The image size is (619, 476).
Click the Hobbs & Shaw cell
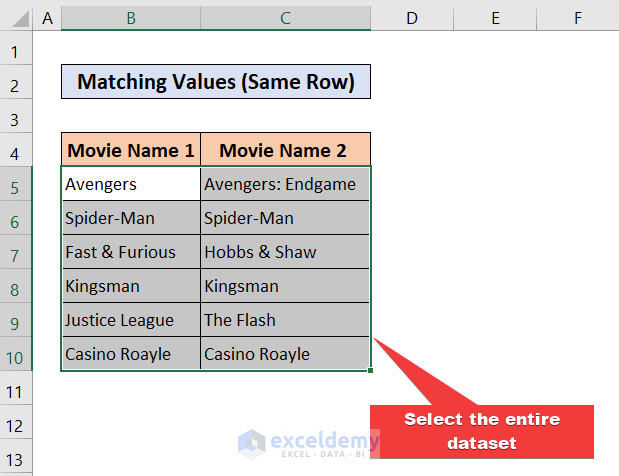285,252
